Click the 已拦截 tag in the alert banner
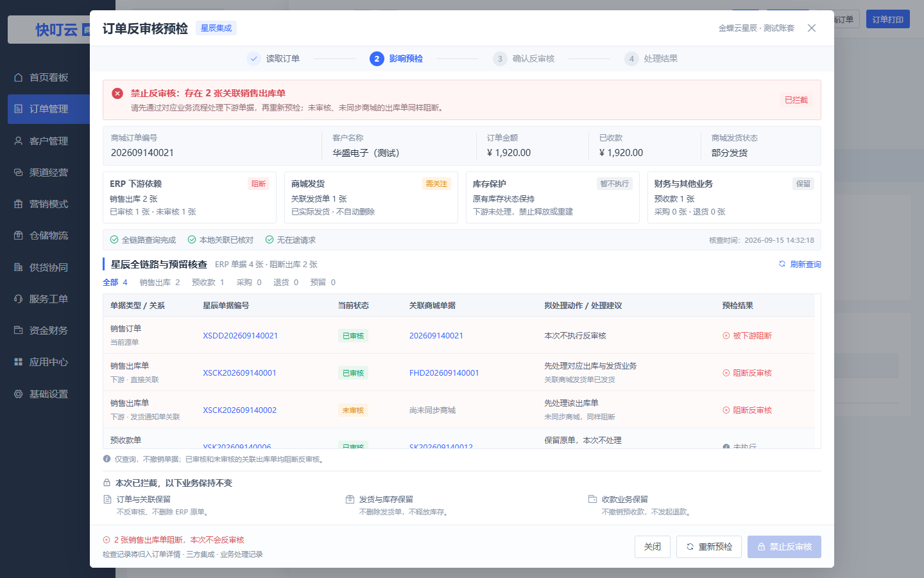 [x=796, y=100]
